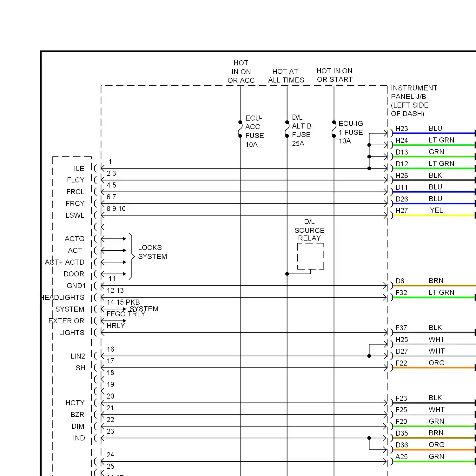Select the F32 connector pin label
This screenshot has width=476, height=476.
pyautogui.click(x=401, y=293)
